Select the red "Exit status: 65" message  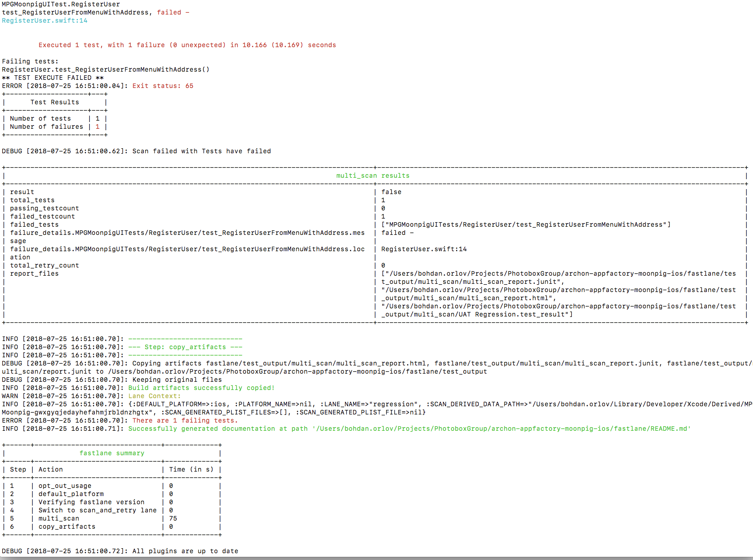click(x=163, y=86)
